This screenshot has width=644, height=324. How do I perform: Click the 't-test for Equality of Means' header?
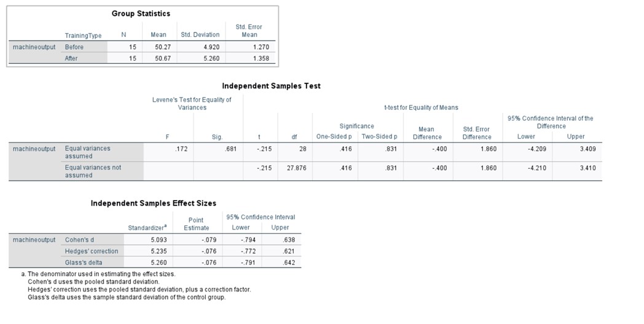pos(421,107)
